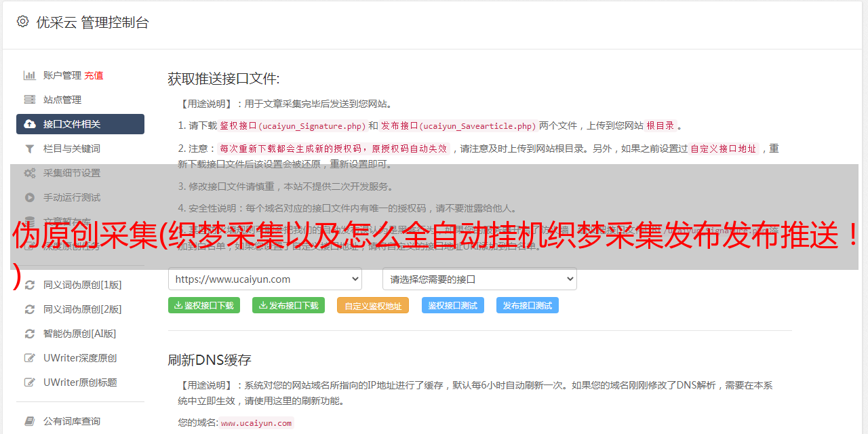Click the blue 鉴权接口测试 button
The height and width of the screenshot is (434, 868).
pos(453,305)
